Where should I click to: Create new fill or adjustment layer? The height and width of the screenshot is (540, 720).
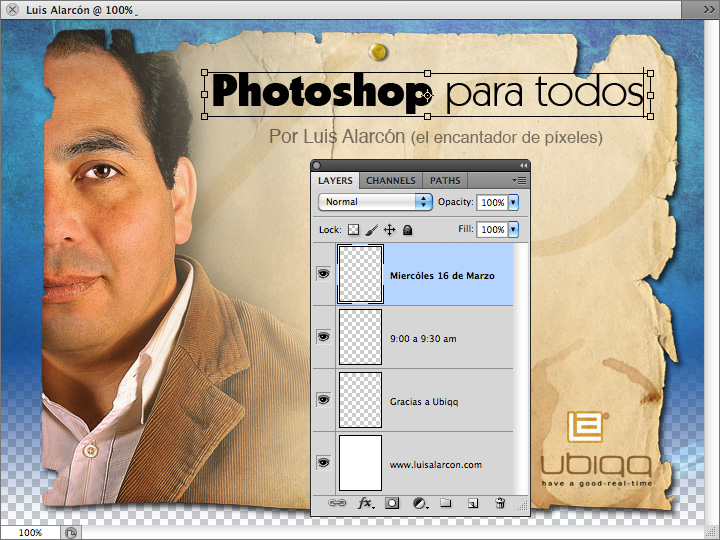(420, 504)
